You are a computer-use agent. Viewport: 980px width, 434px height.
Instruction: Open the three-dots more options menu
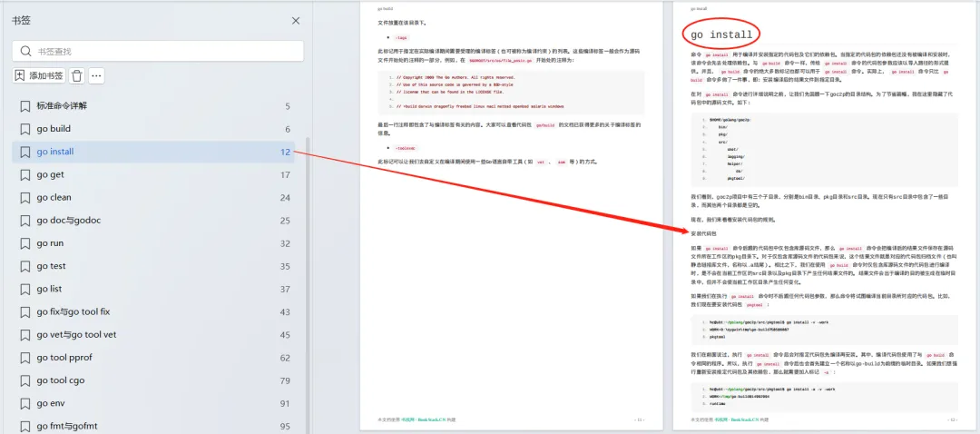(96, 75)
